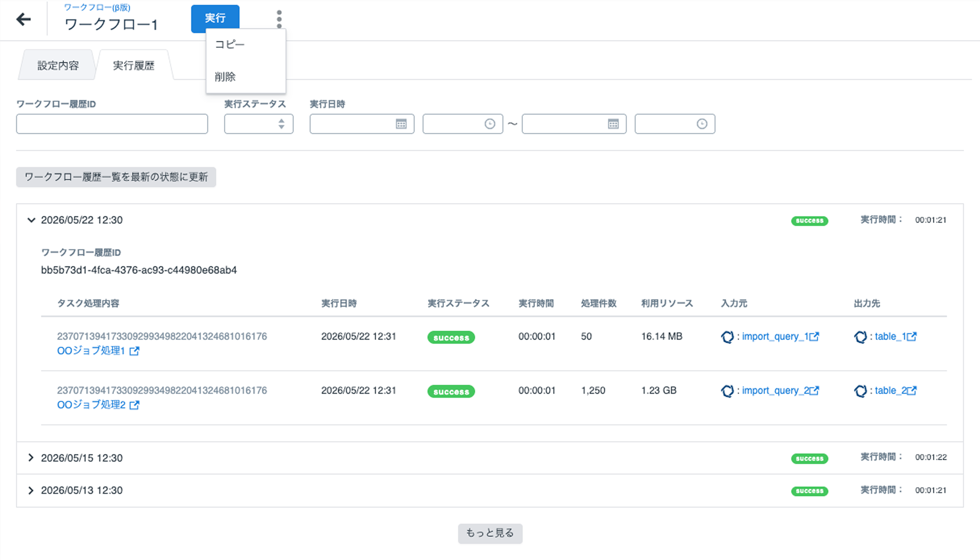
Task: Open the OOジョブ処理1 job link
Action: tap(91, 351)
